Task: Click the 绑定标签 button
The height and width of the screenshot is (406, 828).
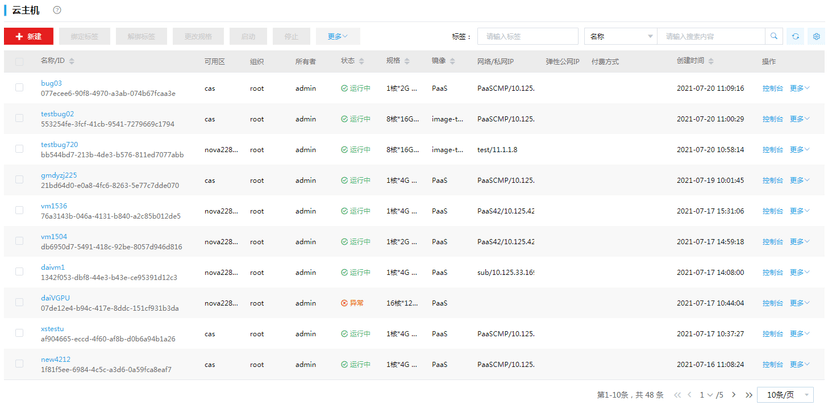Action: tap(85, 36)
